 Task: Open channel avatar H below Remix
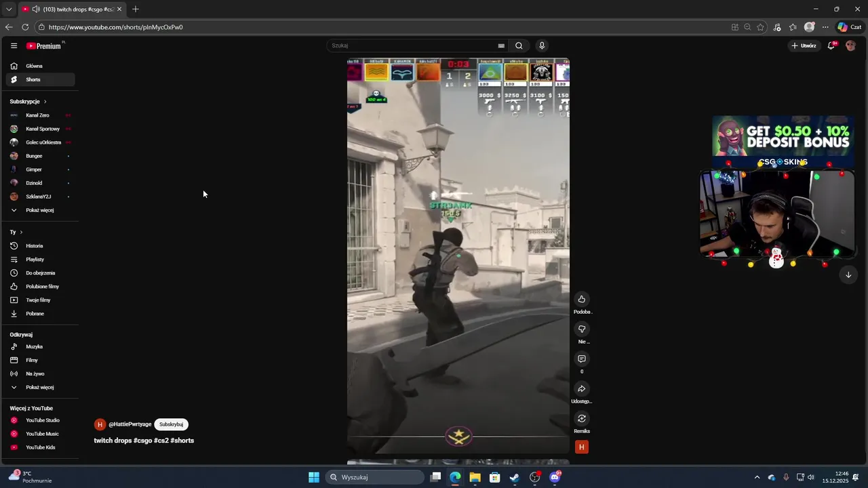click(581, 447)
